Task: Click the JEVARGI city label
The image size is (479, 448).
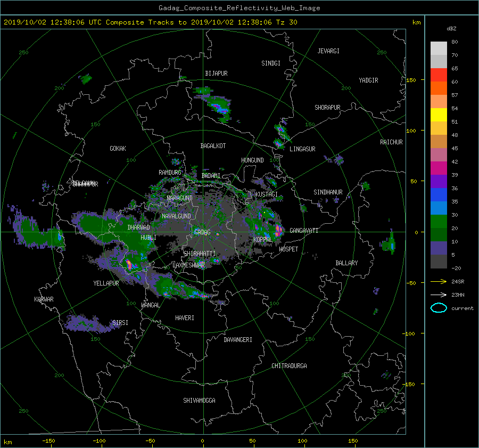Action: tap(328, 51)
